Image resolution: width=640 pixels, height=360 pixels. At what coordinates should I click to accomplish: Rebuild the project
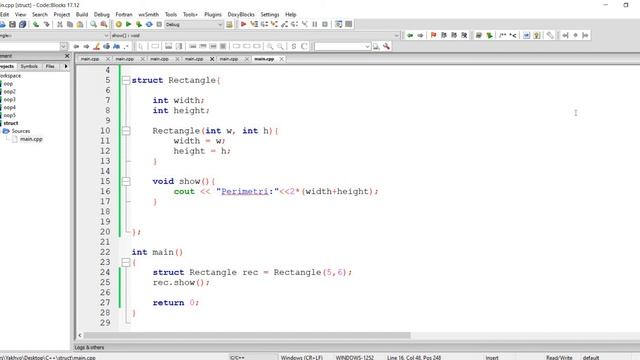coord(149,24)
